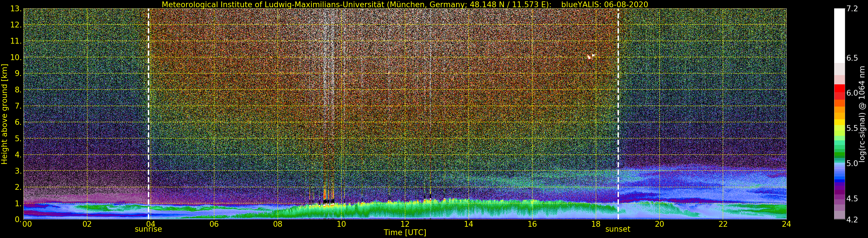Click the y-axis tick label '1.'
Image resolution: width=868 pixels, height=238 pixels.
point(19,203)
